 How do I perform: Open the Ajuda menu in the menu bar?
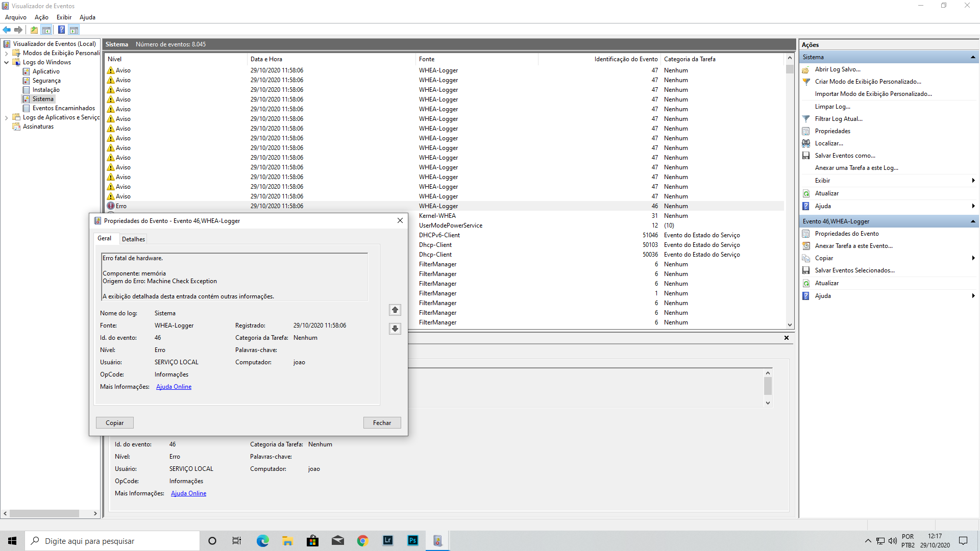tap(87, 17)
